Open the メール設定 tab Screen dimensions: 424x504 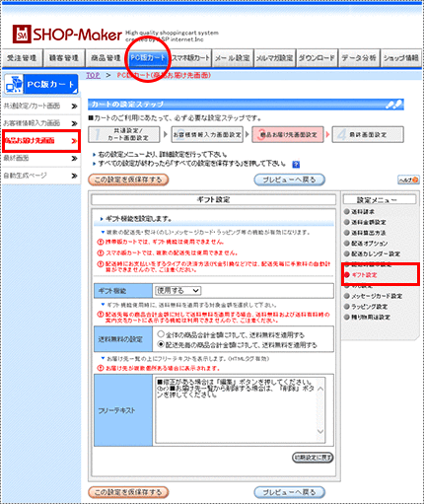click(233, 58)
